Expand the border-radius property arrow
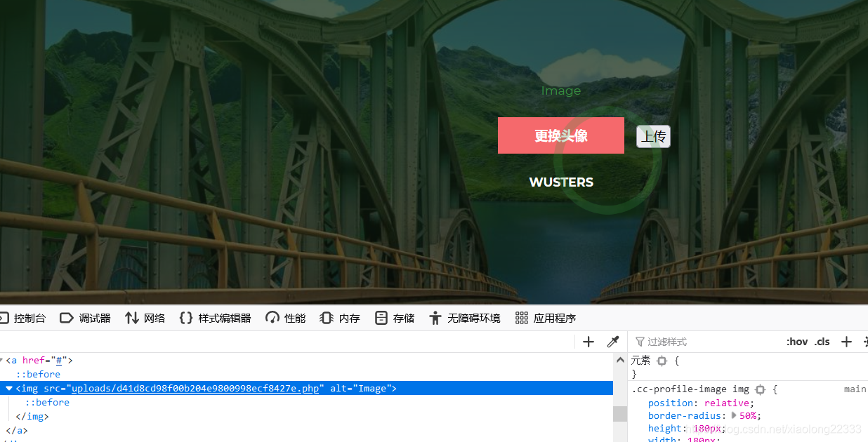The height and width of the screenshot is (442, 868). pos(733,415)
